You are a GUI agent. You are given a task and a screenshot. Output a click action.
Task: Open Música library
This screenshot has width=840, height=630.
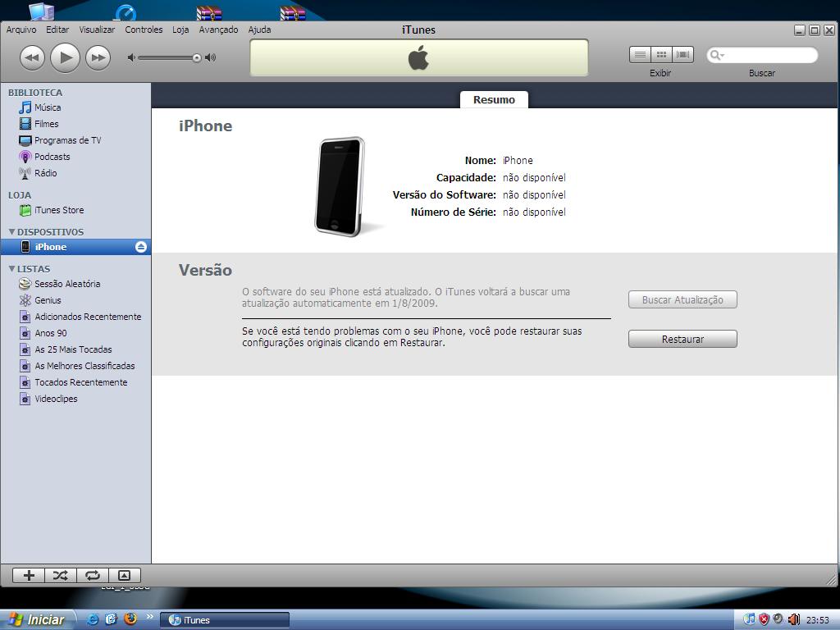(x=75, y=107)
